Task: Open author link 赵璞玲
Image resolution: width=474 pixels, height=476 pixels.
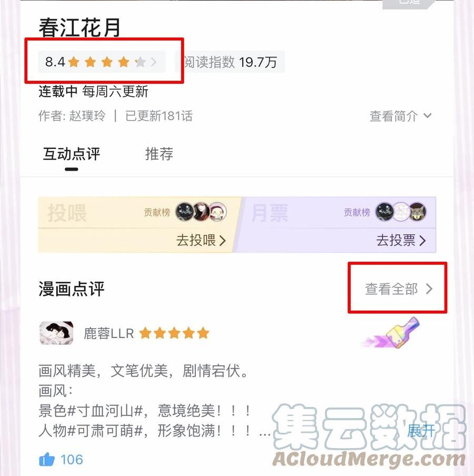Action: pyautogui.click(x=87, y=116)
